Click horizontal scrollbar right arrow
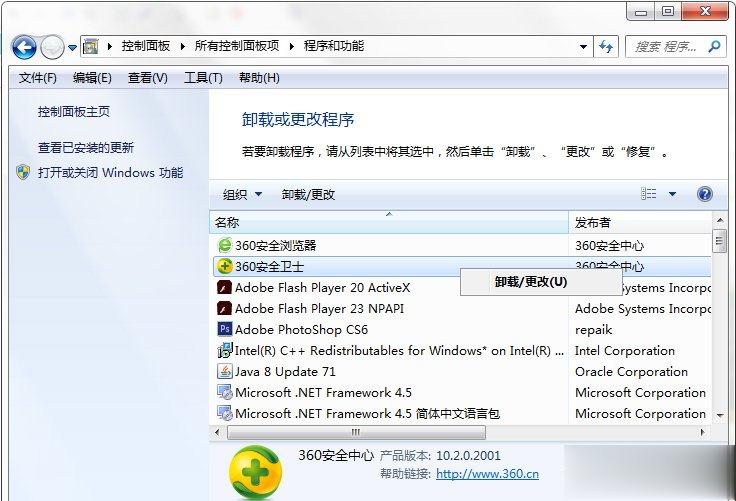 tap(703, 432)
